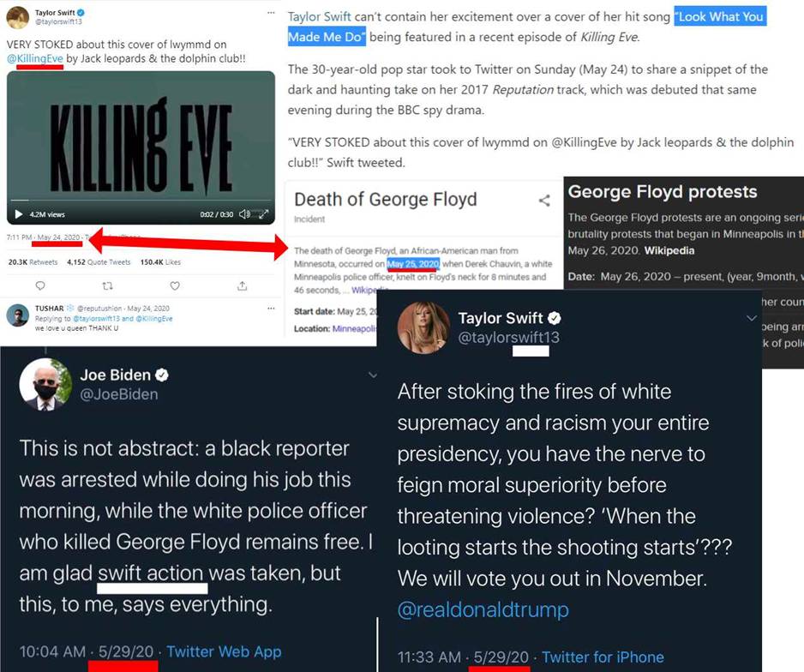Open Twitter for iPhone source link
The image size is (804, 672).
(603, 657)
